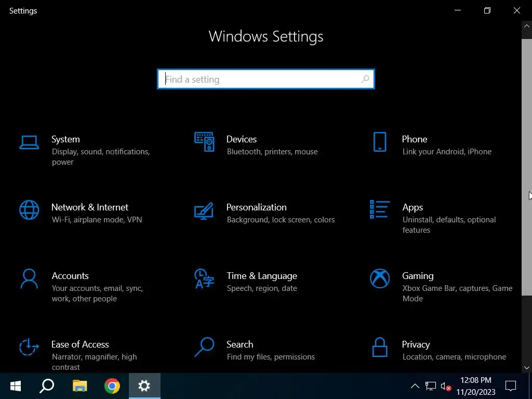532x399 pixels.
Task: Open the System laptop icon
Action: (x=29, y=142)
